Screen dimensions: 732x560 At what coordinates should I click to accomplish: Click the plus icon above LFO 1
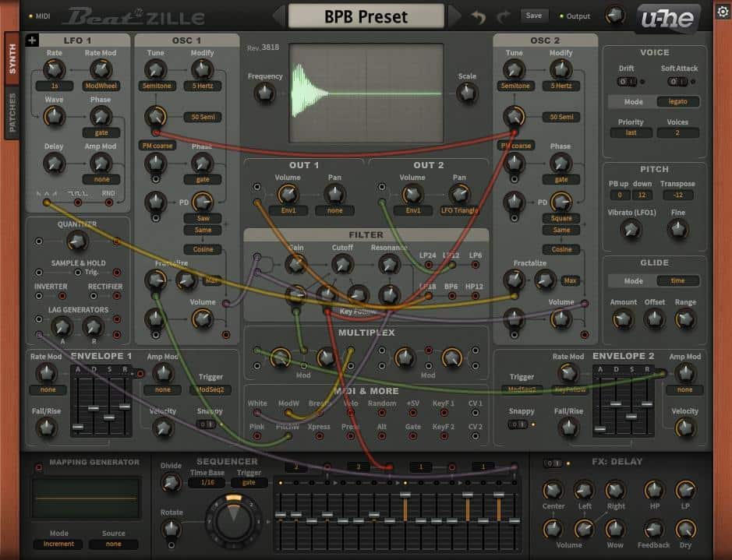pos(31,40)
